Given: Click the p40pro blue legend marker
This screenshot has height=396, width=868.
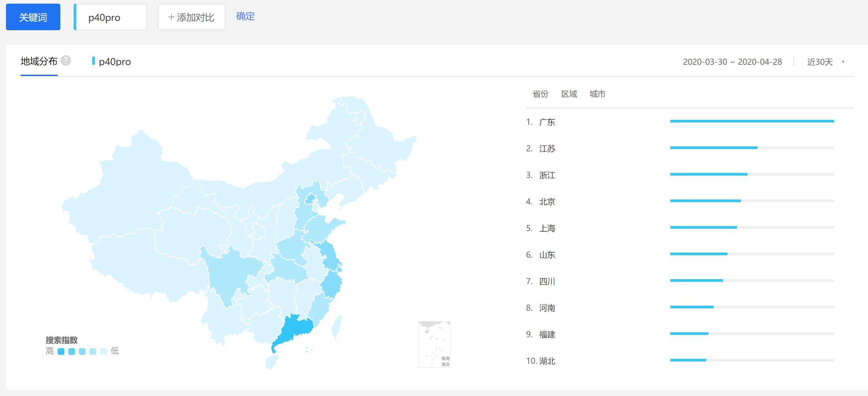Looking at the screenshot, I should [93, 61].
